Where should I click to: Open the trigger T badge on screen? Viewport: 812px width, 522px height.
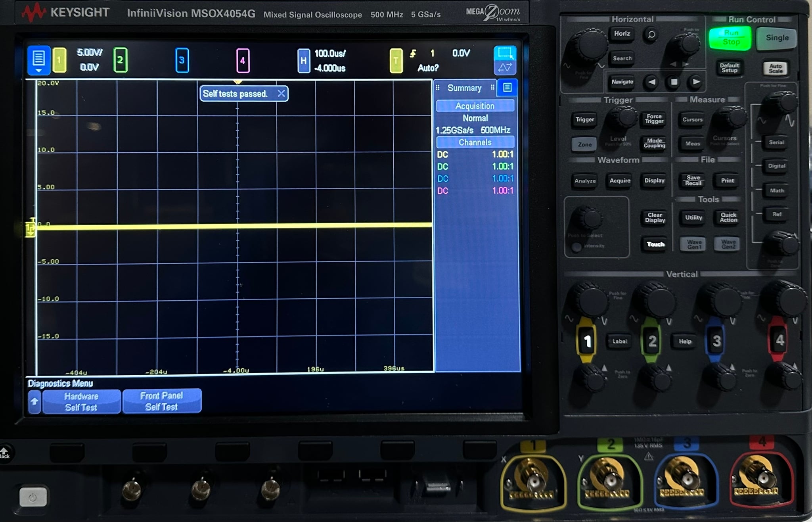[x=396, y=61]
